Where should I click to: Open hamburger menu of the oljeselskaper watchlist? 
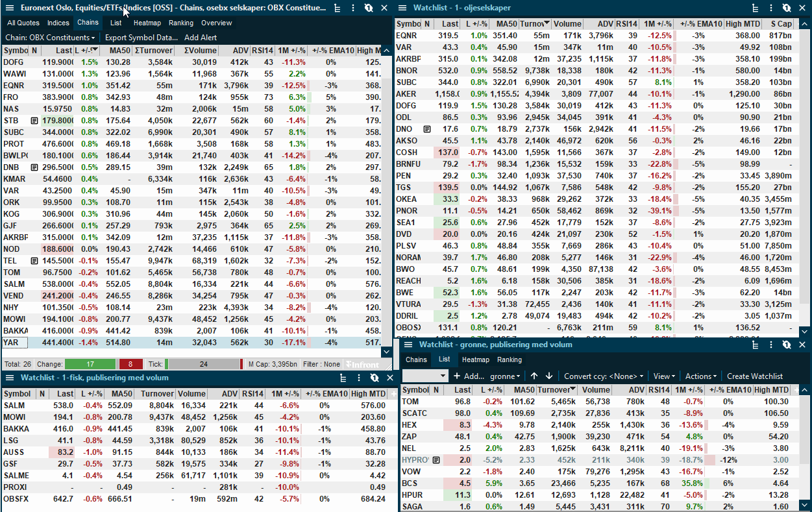(x=402, y=8)
